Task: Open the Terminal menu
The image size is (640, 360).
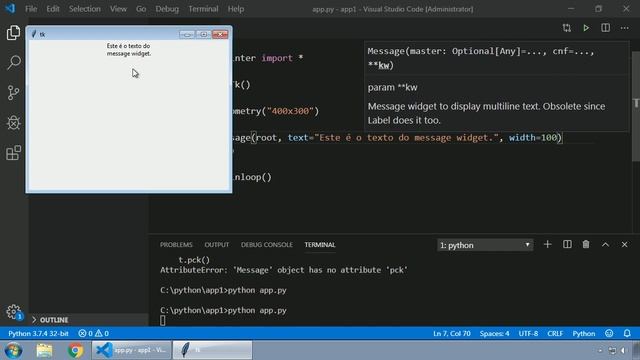Action: coord(203,9)
